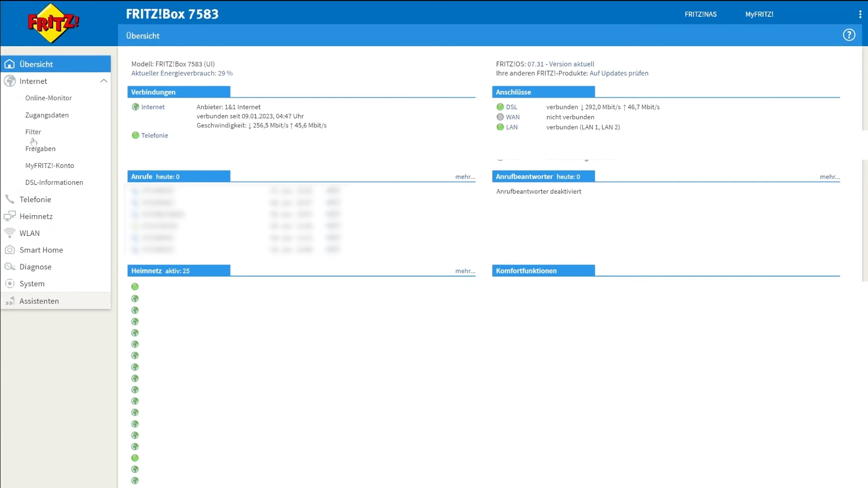868x488 pixels.
Task: Click the Smart Home icon in sidebar
Action: click(x=9, y=250)
